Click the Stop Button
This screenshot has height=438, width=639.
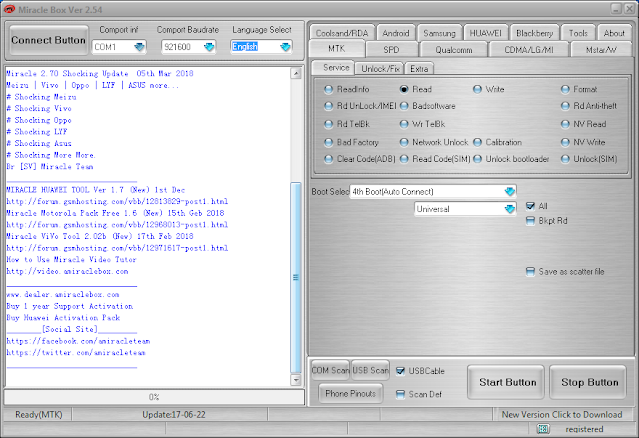coord(589,382)
